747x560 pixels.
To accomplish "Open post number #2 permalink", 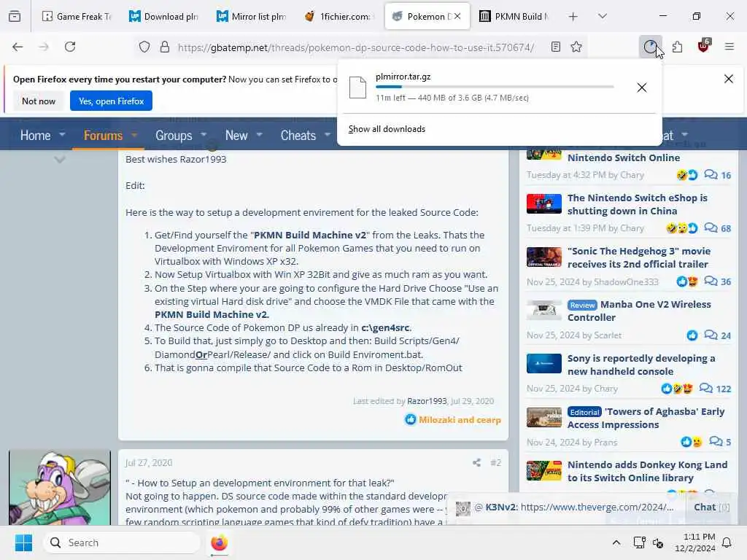I will pyautogui.click(x=495, y=463).
